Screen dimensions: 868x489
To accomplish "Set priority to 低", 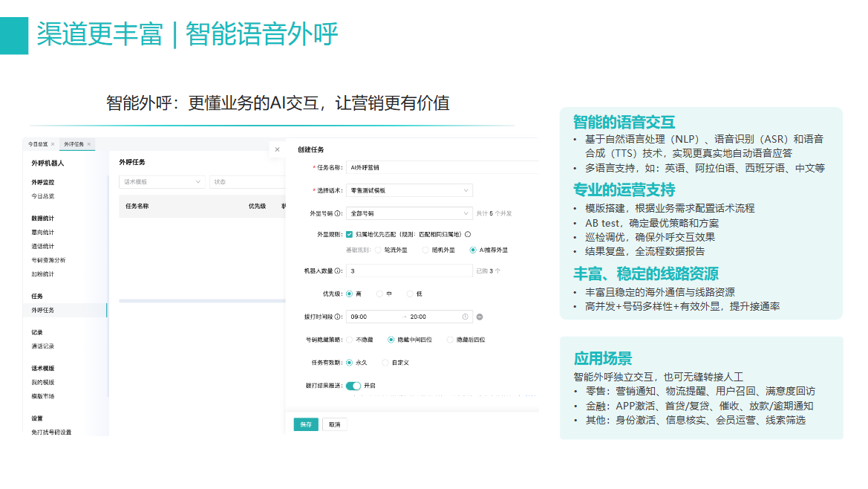I will 410,294.
